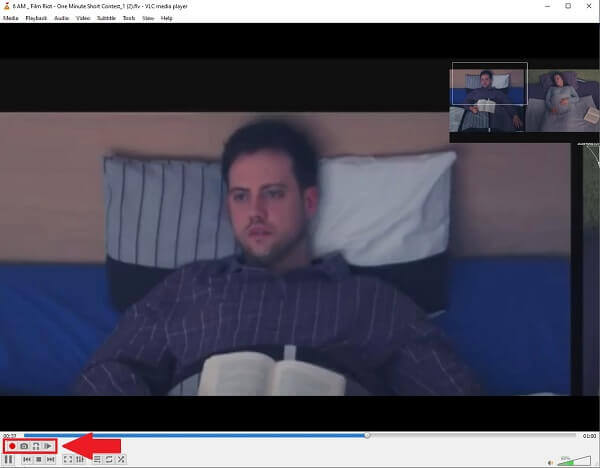Viewport: 600px width, 468px height.
Task: Adjust the volume slider triangle
Action: click(574, 460)
